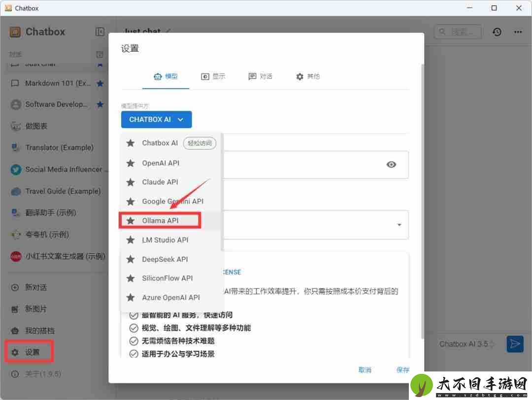Screen dimensions: 532x400
Task: Open 夸夸机 (示例) conversation
Action: pyautogui.click(x=56, y=235)
